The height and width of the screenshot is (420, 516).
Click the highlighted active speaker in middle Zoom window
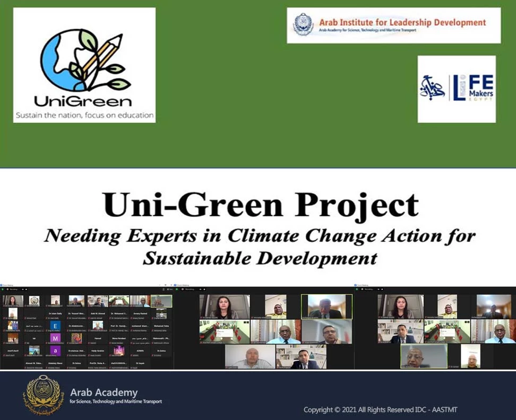click(326, 307)
